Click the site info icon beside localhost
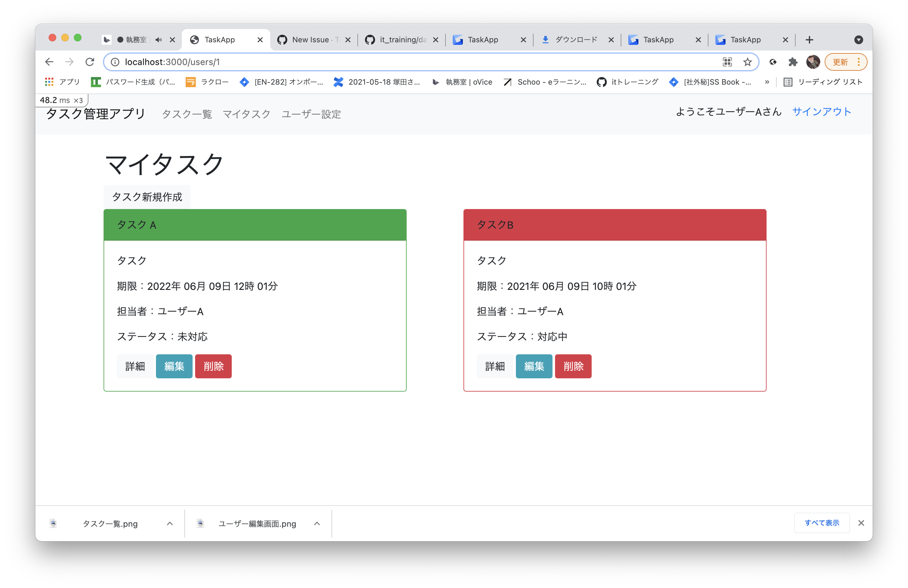The height and width of the screenshot is (588, 908). point(115,62)
